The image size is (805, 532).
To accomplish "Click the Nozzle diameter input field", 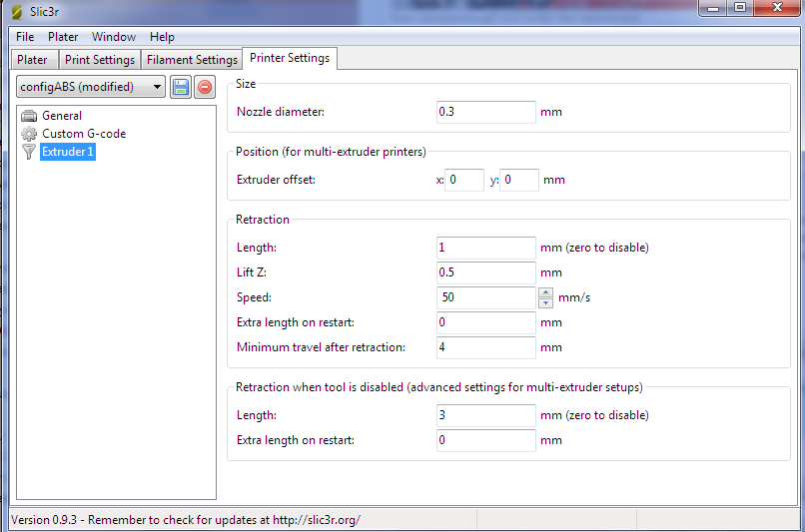I will coord(485,112).
